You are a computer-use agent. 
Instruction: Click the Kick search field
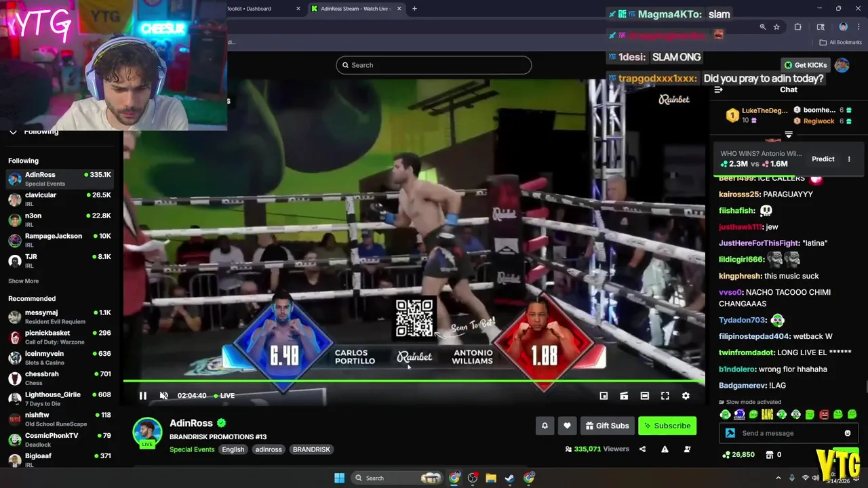tap(433, 65)
